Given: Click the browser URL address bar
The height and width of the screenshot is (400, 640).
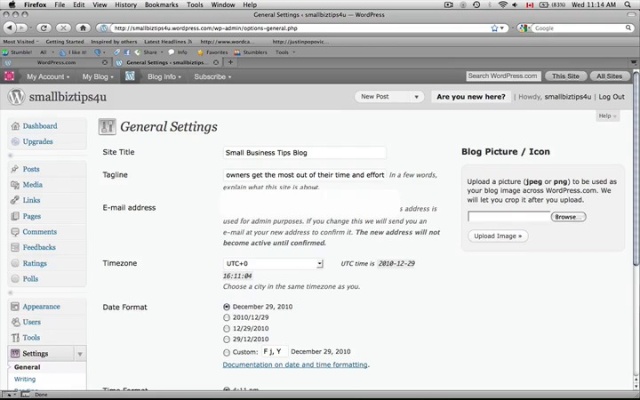Looking at the screenshot, I should point(300,28).
